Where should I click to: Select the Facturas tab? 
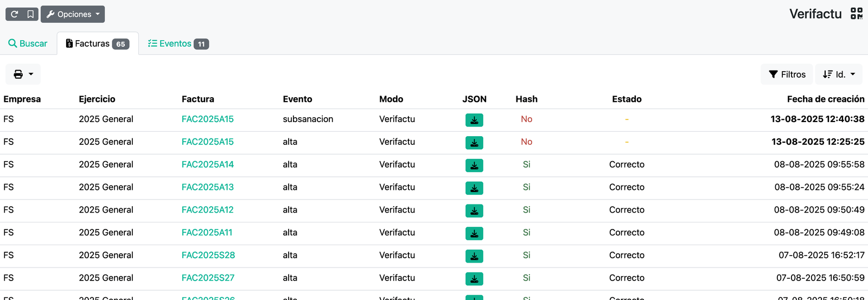98,43
